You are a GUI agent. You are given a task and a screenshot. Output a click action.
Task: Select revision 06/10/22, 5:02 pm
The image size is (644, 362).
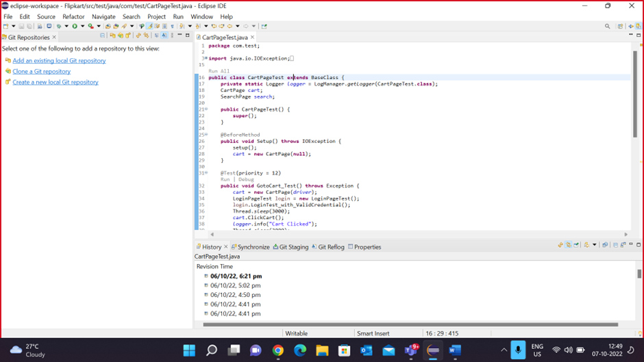click(236, 285)
